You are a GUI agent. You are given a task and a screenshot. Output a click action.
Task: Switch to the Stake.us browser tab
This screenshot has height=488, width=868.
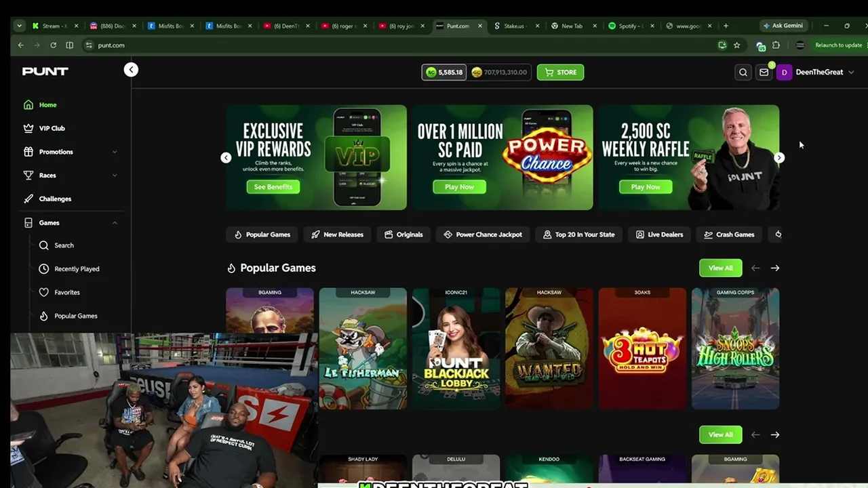pyautogui.click(x=517, y=26)
